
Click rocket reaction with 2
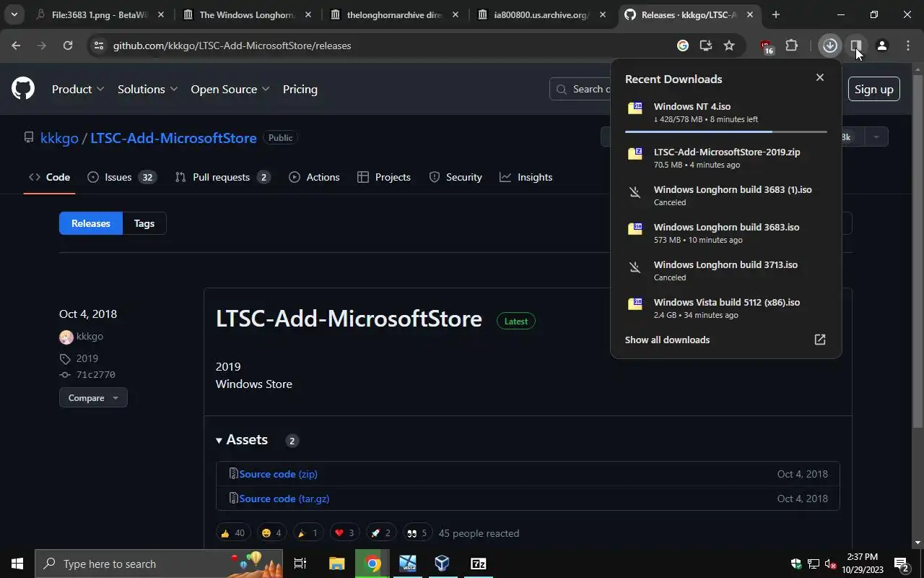click(x=380, y=533)
